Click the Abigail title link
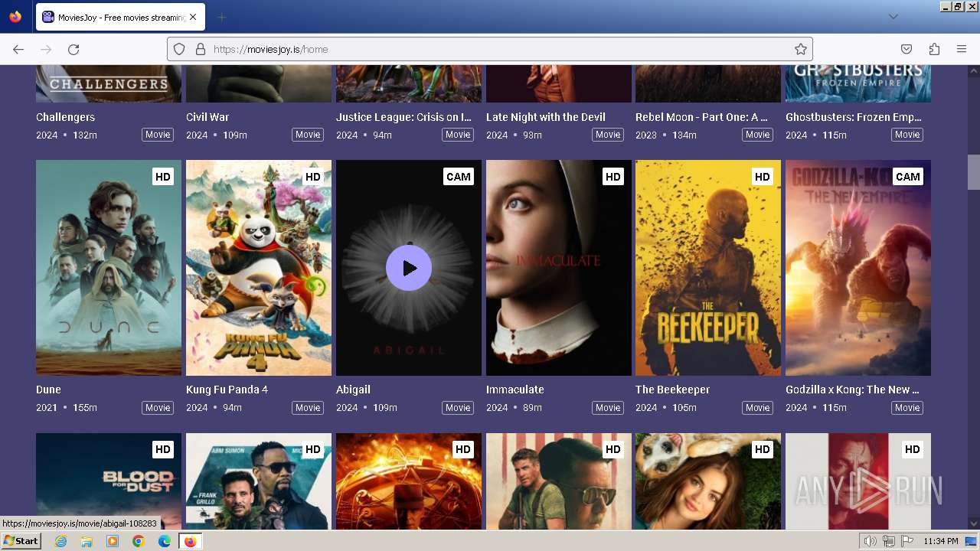The image size is (980, 551). coord(353,390)
